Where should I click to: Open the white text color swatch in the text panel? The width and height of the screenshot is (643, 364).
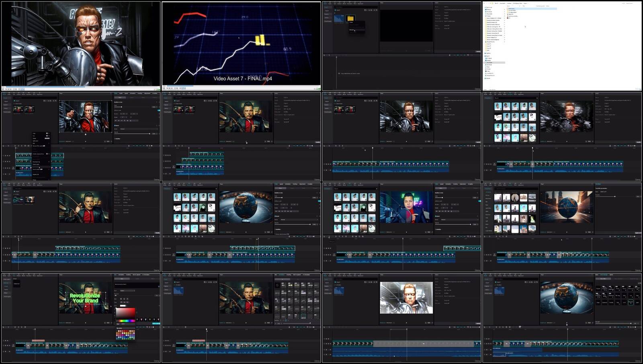(123, 306)
